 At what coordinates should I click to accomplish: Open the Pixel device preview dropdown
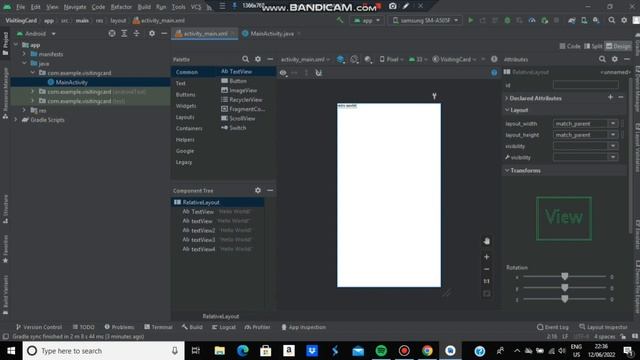pyautogui.click(x=391, y=60)
